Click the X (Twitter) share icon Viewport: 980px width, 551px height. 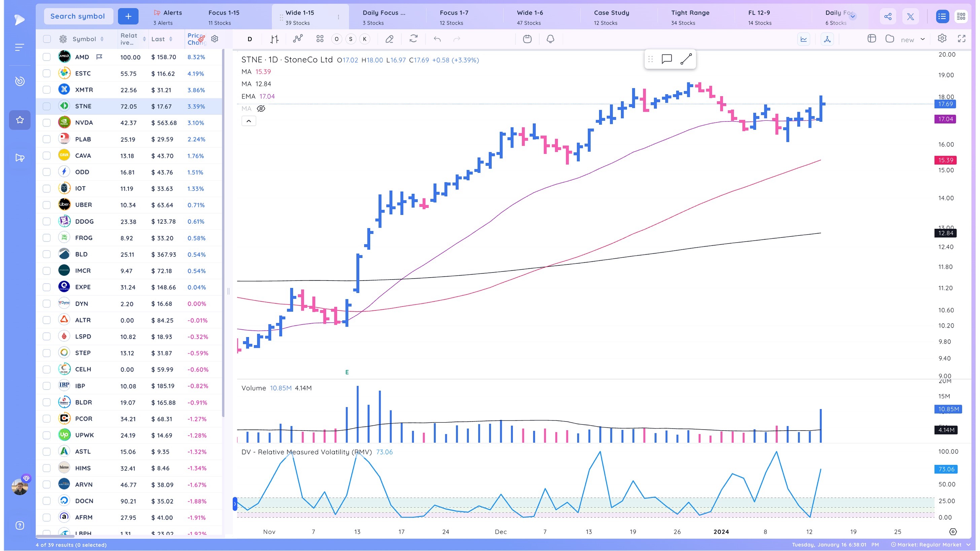tap(910, 16)
